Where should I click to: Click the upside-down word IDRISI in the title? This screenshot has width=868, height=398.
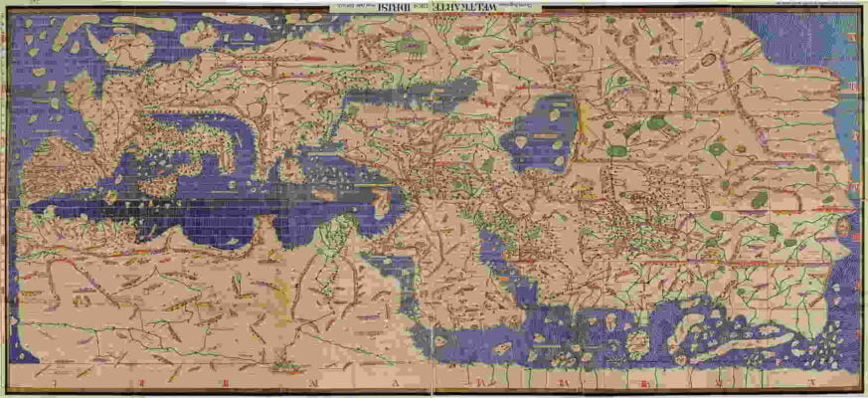[x=394, y=7]
